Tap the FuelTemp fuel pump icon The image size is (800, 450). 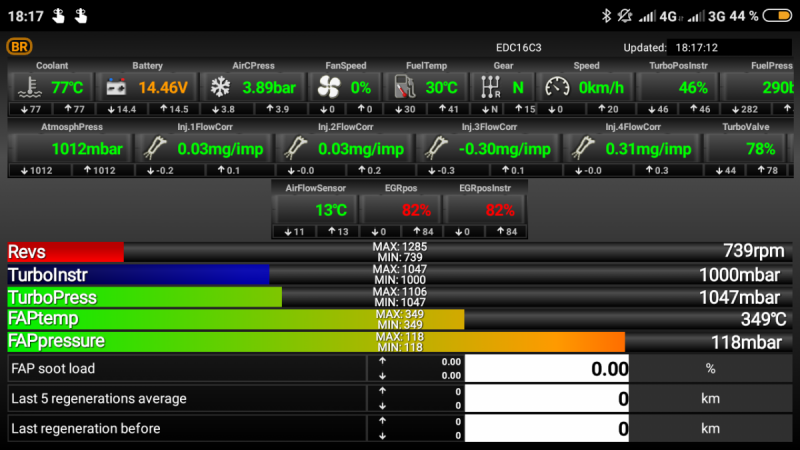point(404,87)
